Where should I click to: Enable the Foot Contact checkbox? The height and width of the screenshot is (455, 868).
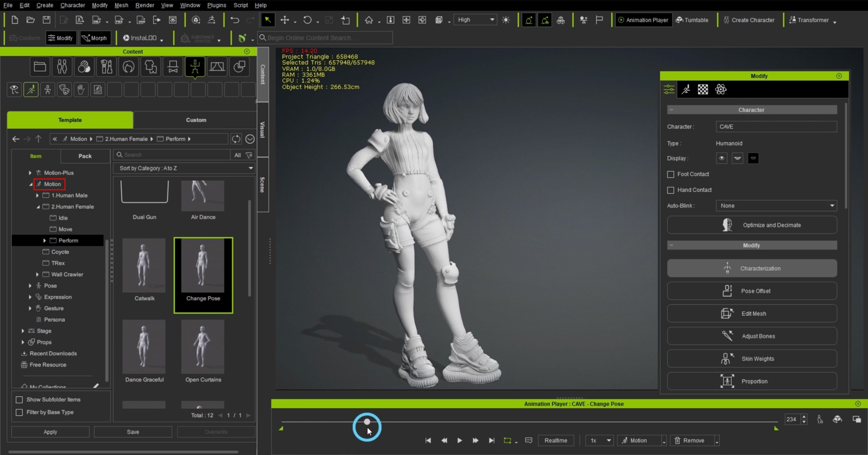671,174
